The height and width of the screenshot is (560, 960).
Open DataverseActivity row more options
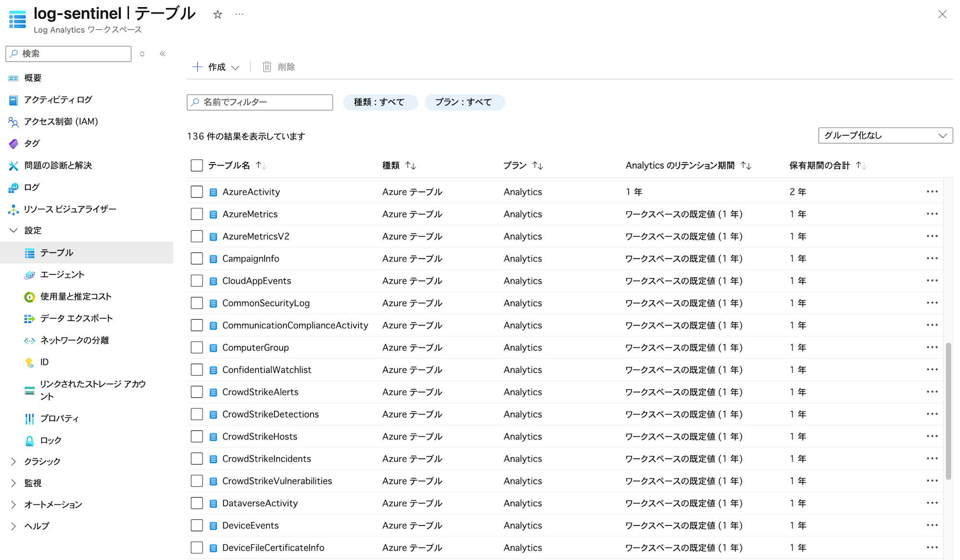[x=932, y=503]
